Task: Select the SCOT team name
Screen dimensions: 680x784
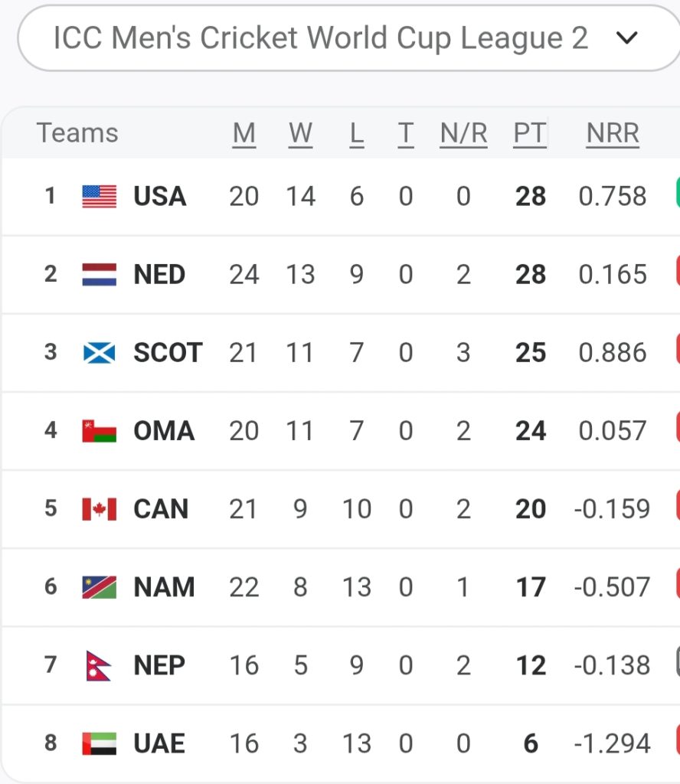Action: coord(168,353)
